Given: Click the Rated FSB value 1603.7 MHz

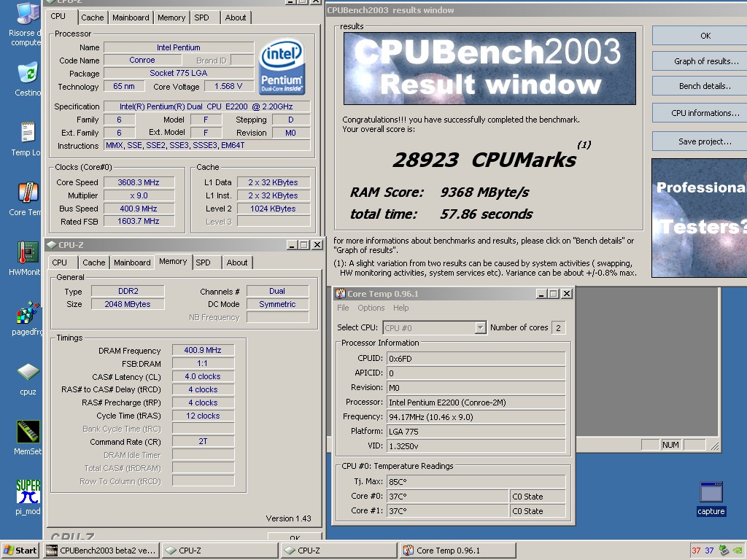Looking at the screenshot, I should pos(139,221).
